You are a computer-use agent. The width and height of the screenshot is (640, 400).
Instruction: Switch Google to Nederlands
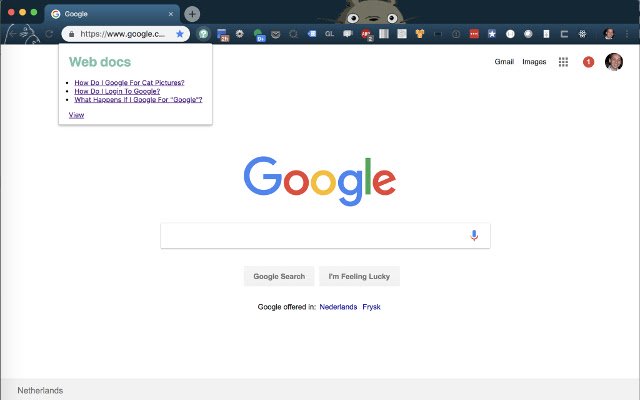coord(338,307)
